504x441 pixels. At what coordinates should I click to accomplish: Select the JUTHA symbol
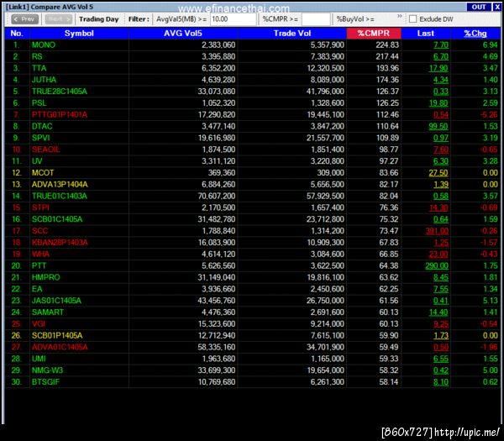point(44,80)
